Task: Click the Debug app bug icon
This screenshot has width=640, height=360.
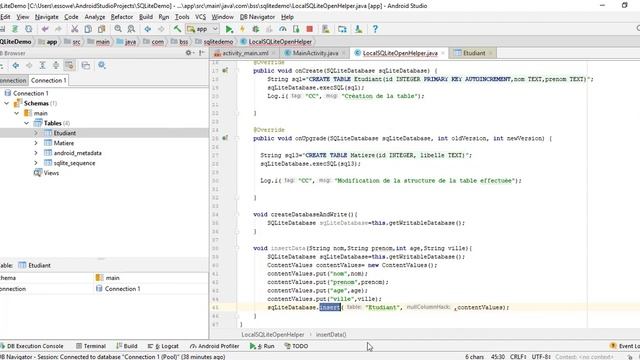Action: (256, 29)
